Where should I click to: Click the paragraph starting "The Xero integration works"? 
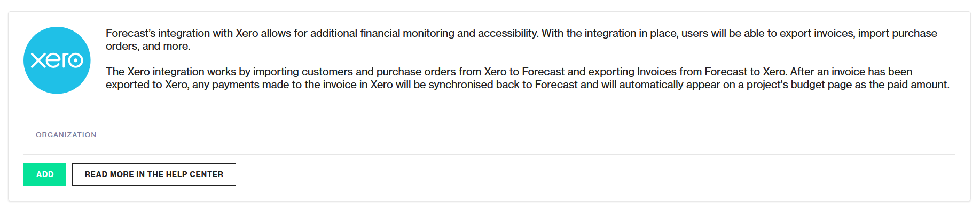528,78
